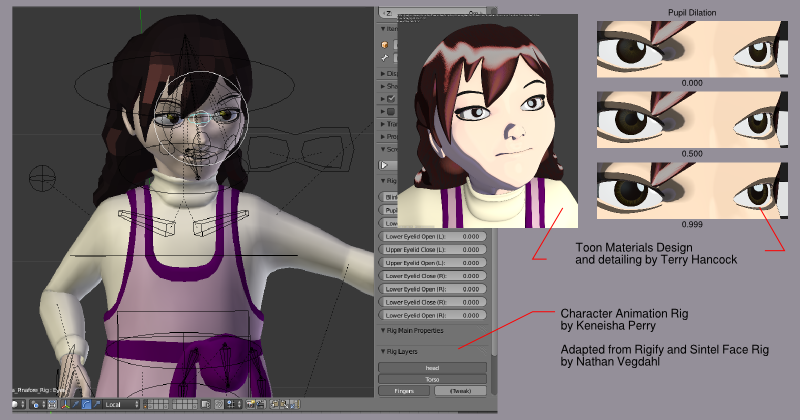Collapse the Rig Layers panel
Screen dimensions: 800x420
point(384,351)
